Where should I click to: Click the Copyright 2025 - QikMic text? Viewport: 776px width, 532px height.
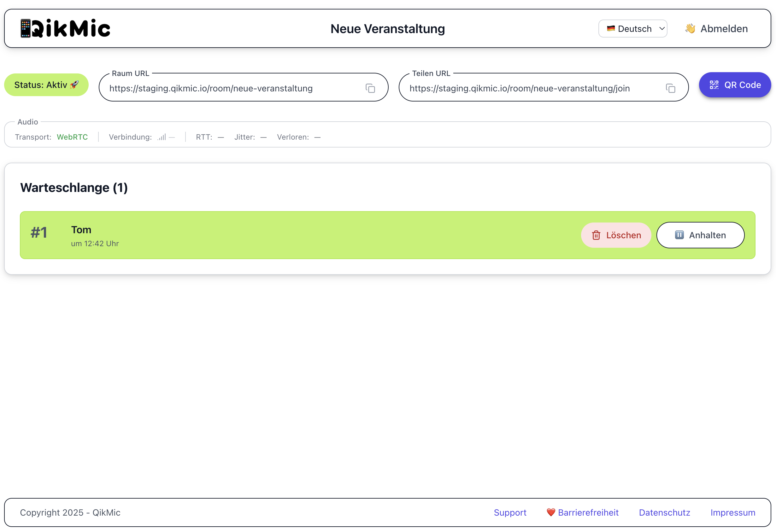(70, 512)
